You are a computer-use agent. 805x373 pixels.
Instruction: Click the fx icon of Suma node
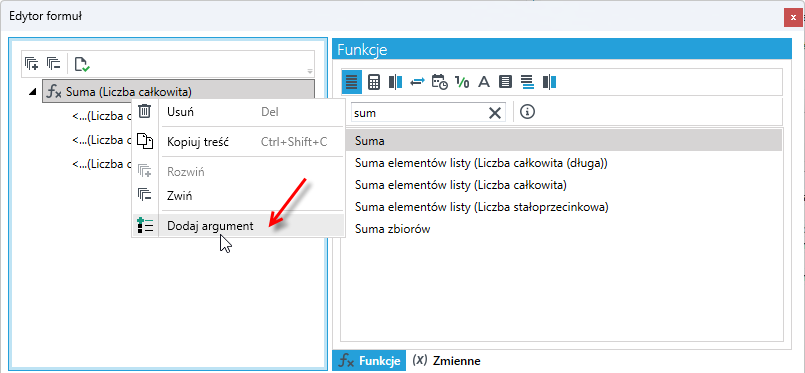click(54, 92)
